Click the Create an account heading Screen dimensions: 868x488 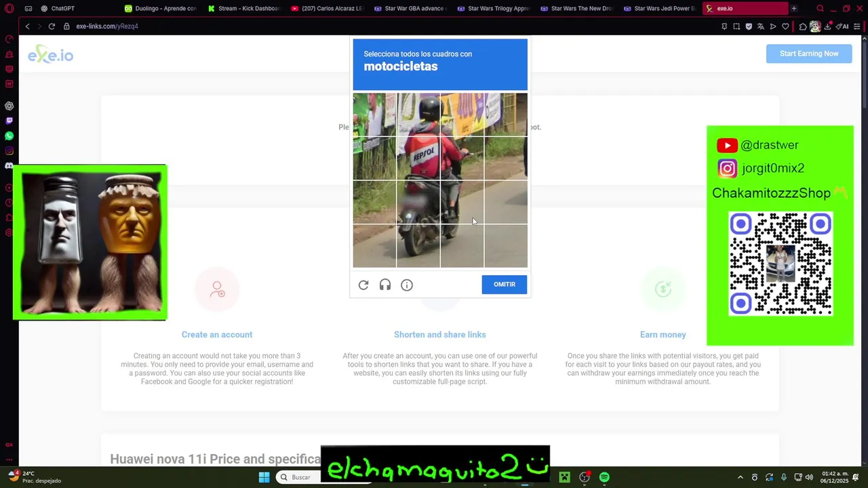217,335
